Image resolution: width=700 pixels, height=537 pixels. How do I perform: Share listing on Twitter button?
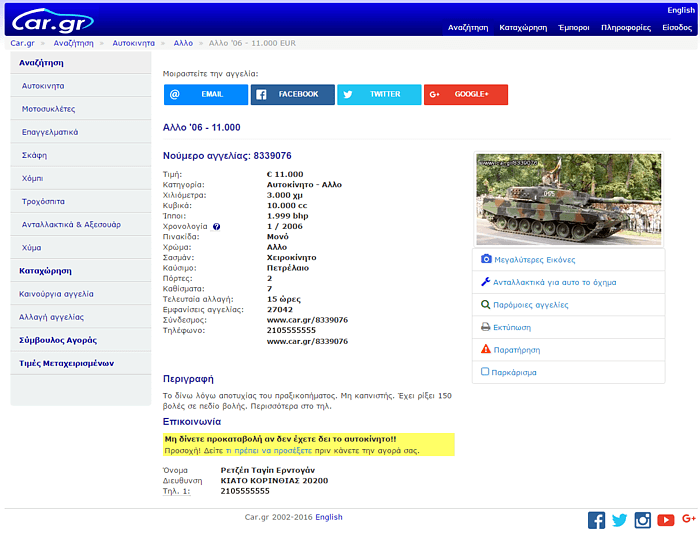(x=378, y=94)
